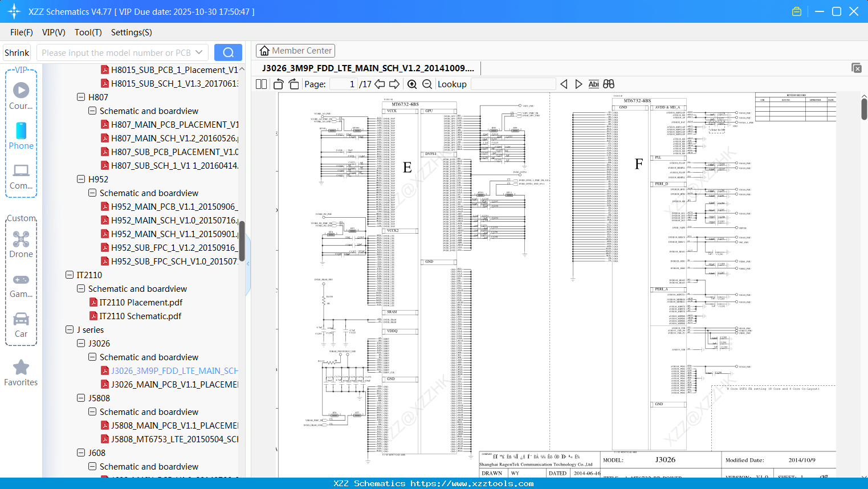Edit the page number input field
Image resolution: width=868 pixels, height=489 pixels.
click(x=343, y=84)
